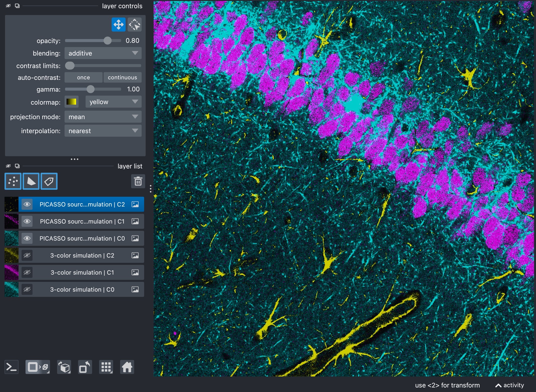Viewport: 536px width, 392px height.
Task: Click image type icon of PICASSO C2 layer
Action: pos(135,204)
